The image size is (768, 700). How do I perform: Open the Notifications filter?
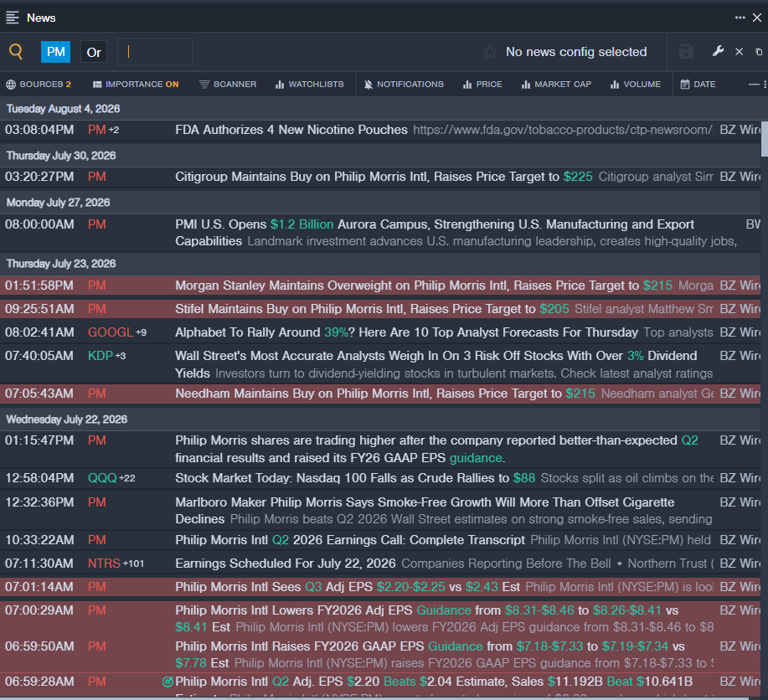[x=404, y=85]
